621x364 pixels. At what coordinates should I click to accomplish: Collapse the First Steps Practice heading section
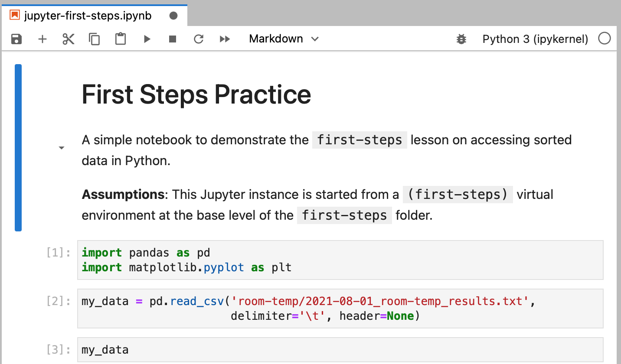pos(62,148)
